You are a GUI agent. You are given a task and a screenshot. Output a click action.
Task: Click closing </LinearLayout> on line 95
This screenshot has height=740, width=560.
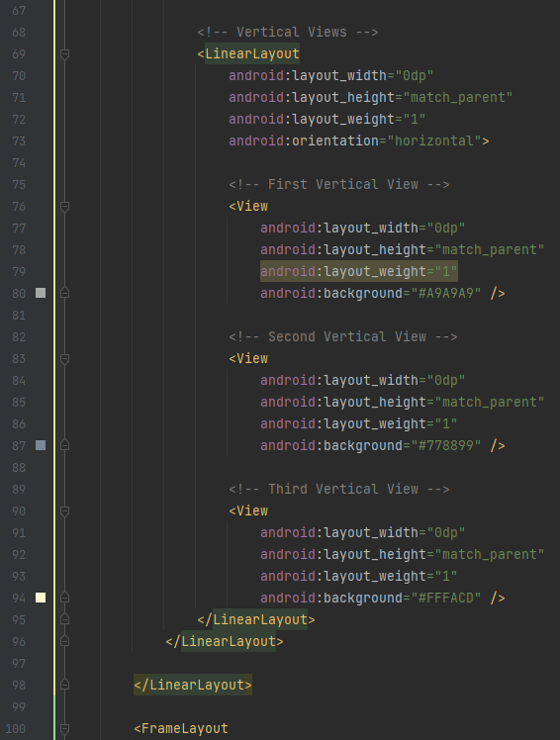[x=256, y=619]
